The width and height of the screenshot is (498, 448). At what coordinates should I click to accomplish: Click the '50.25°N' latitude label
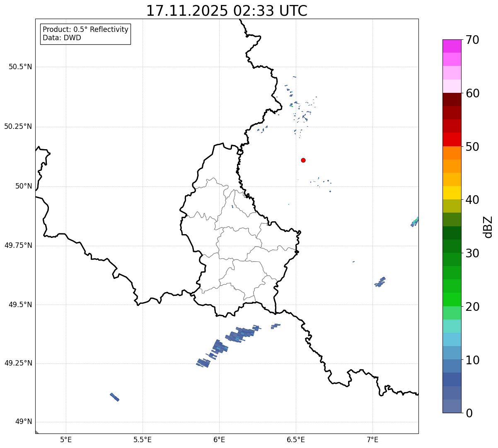[x=18, y=126]
